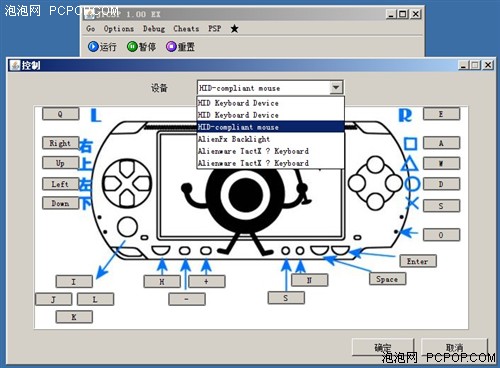
Task: Click the Right direction key button
Action: (x=60, y=143)
